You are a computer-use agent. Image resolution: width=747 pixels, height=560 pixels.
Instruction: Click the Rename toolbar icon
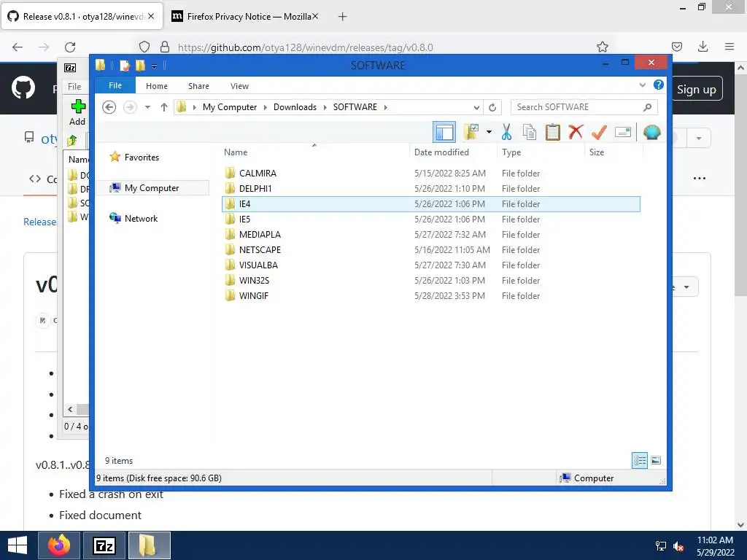(x=623, y=132)
